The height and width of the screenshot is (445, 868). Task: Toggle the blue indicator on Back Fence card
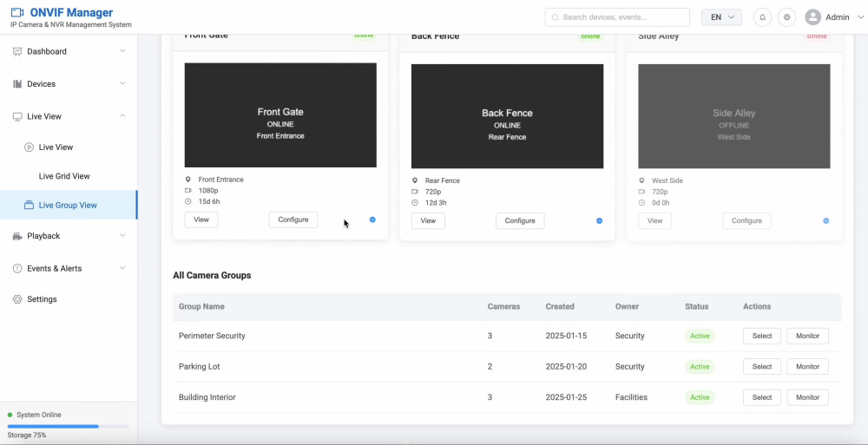point(600,221)
